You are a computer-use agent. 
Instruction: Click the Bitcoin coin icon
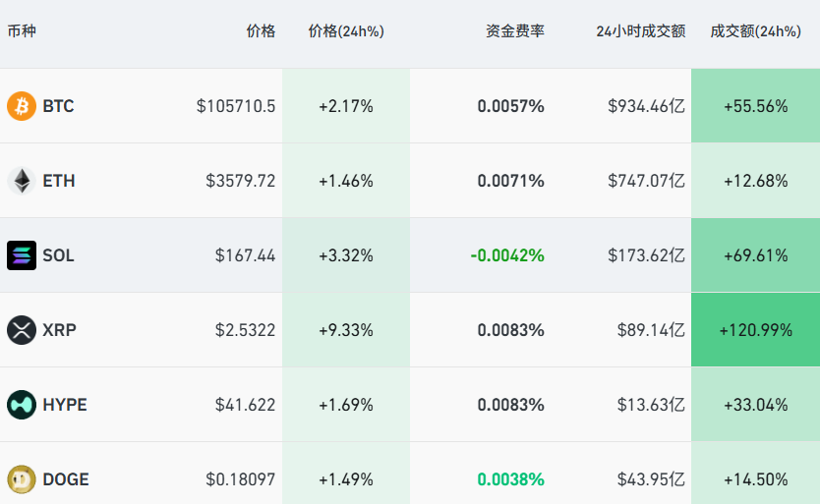[22, 106]
